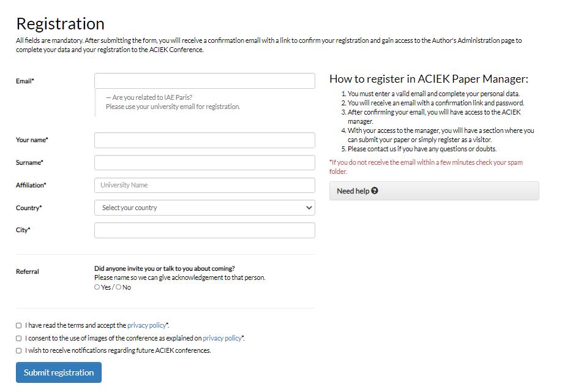Click the Registration page heading

pyautogui.click(x=60, y=24)
